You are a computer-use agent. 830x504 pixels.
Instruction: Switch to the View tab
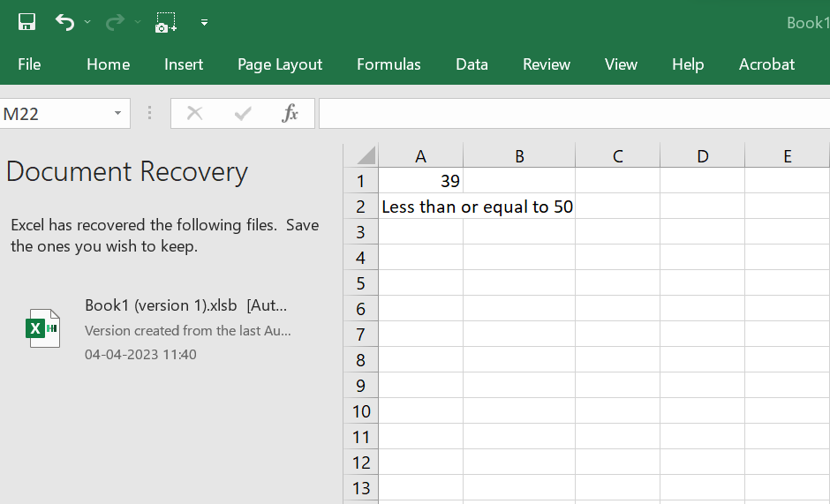coord(621,64)
